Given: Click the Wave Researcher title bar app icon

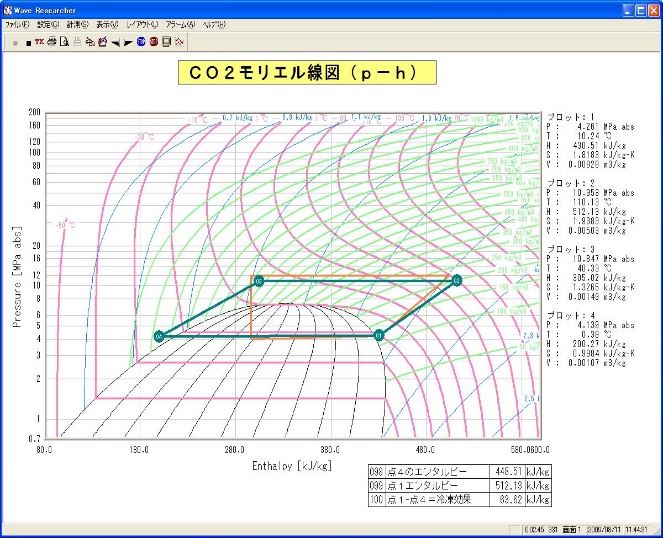Looking at the screenshot, I should (x=8, y=10).
